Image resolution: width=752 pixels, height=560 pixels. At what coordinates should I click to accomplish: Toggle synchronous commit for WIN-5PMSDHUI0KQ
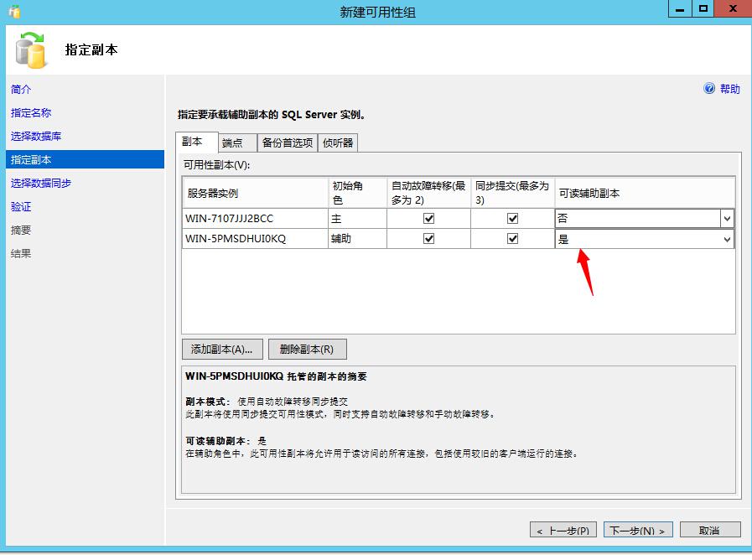tap(513, 239)
